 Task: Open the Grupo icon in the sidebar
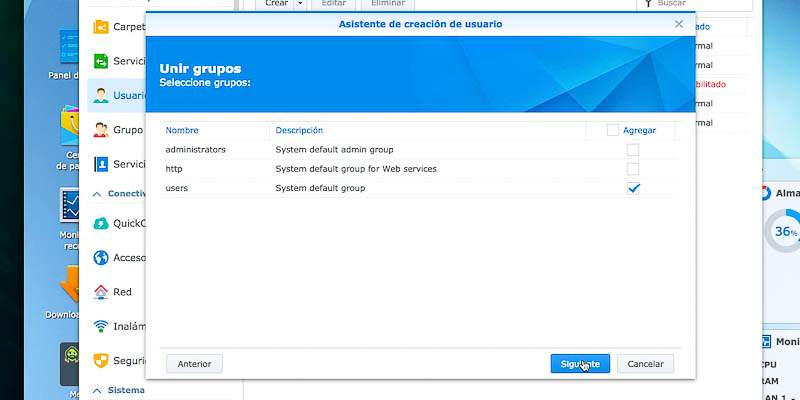(101, 130)
